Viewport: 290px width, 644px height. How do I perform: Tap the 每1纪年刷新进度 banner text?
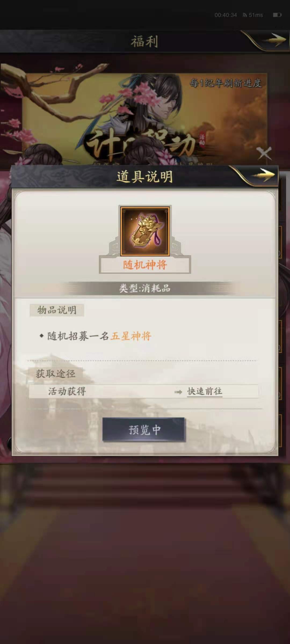pos(225,83)
